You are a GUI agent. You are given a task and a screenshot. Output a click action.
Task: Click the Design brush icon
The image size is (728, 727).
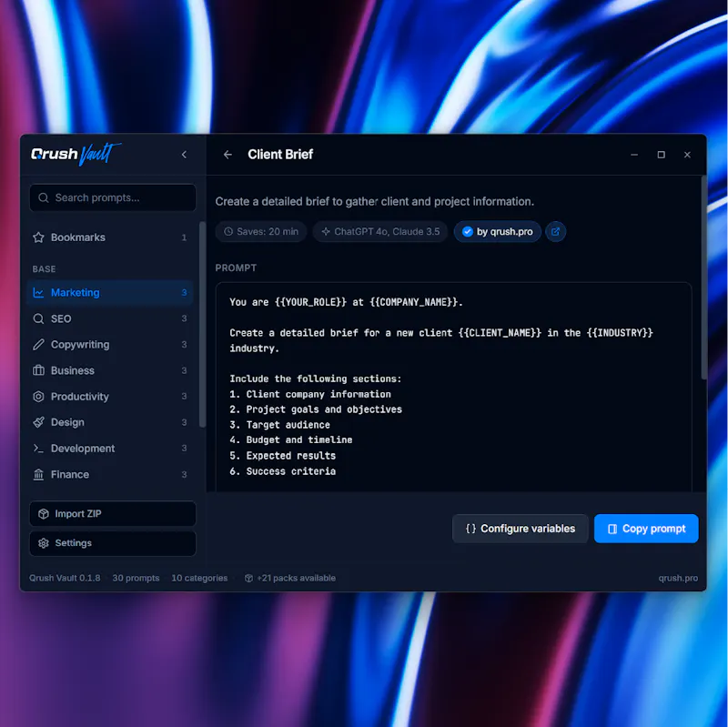point(38,422)
